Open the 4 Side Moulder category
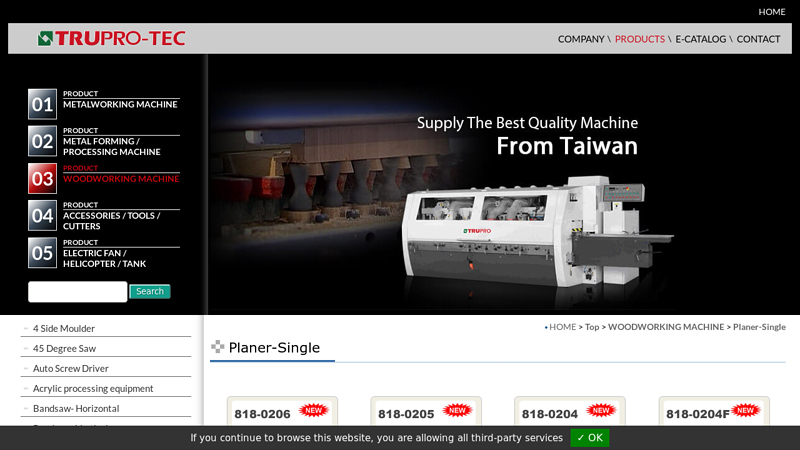 (64, 328)
